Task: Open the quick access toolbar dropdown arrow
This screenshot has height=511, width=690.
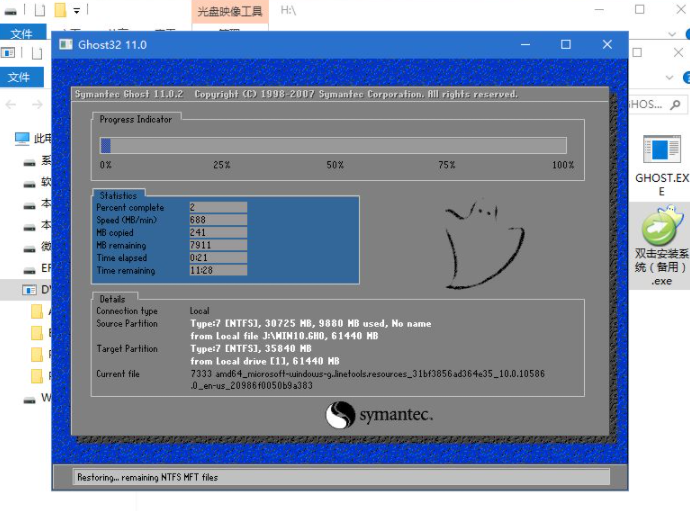Action: coord(77,10)
